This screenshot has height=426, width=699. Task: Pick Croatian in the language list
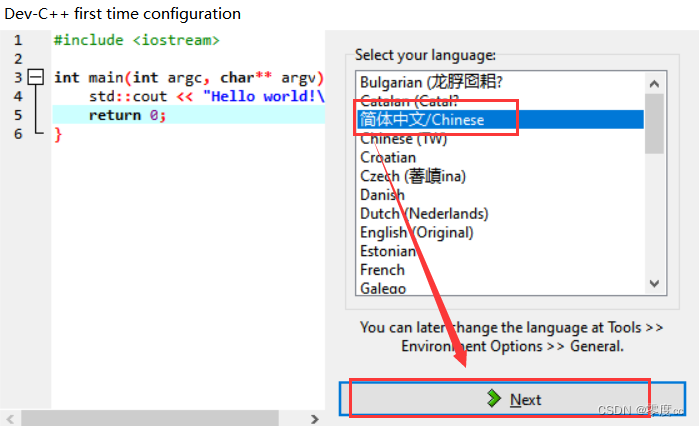pyautogui.click(x=500, y=157)
